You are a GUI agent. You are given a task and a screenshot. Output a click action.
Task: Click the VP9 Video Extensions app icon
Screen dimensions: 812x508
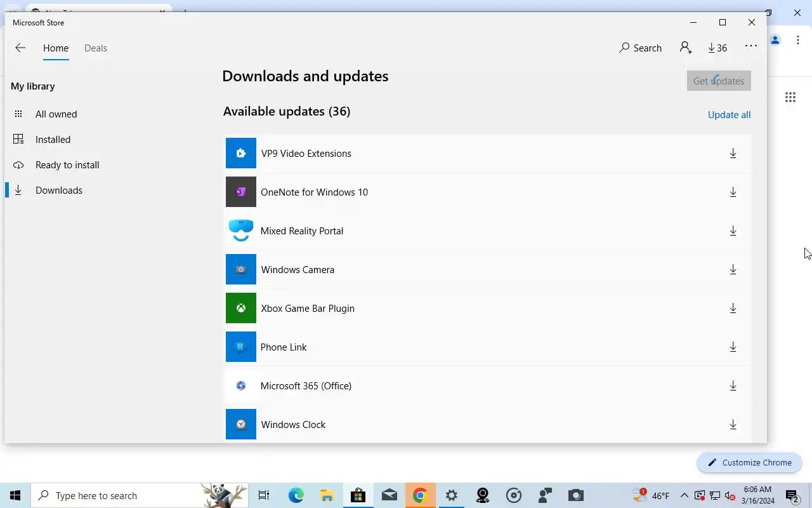pyautogui.click(x=241, y=153)
